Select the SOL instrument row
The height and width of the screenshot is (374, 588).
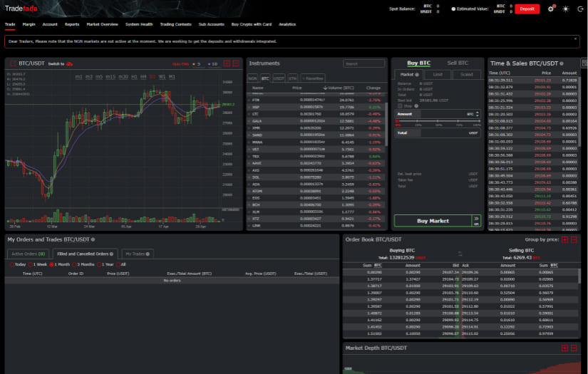point(316,177)
